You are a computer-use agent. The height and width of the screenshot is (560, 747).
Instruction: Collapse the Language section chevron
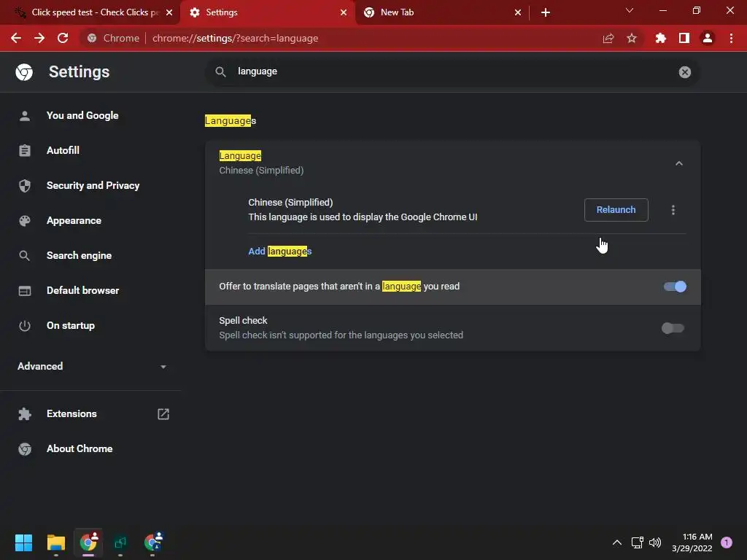[x=679, y=163]
